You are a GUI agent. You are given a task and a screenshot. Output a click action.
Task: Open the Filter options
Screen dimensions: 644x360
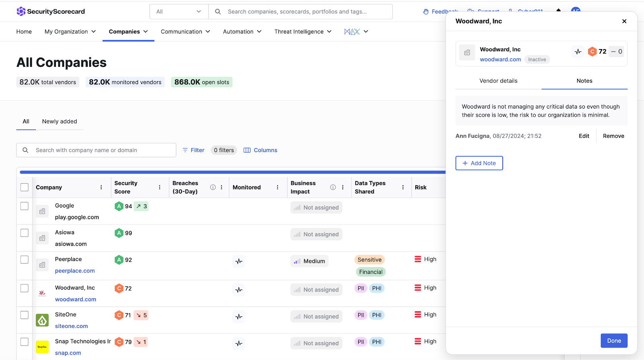pos(194,150)
